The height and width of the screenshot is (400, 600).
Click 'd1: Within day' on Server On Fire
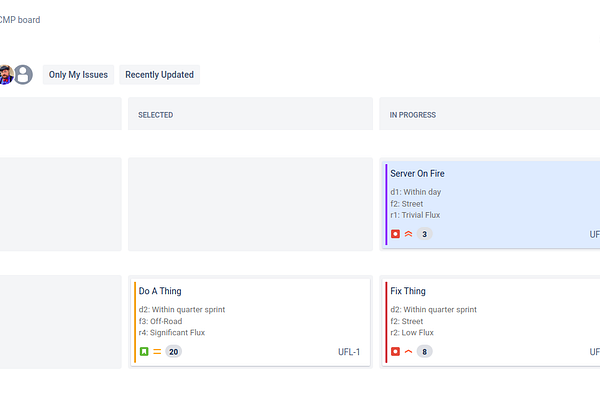pos(416,192)
